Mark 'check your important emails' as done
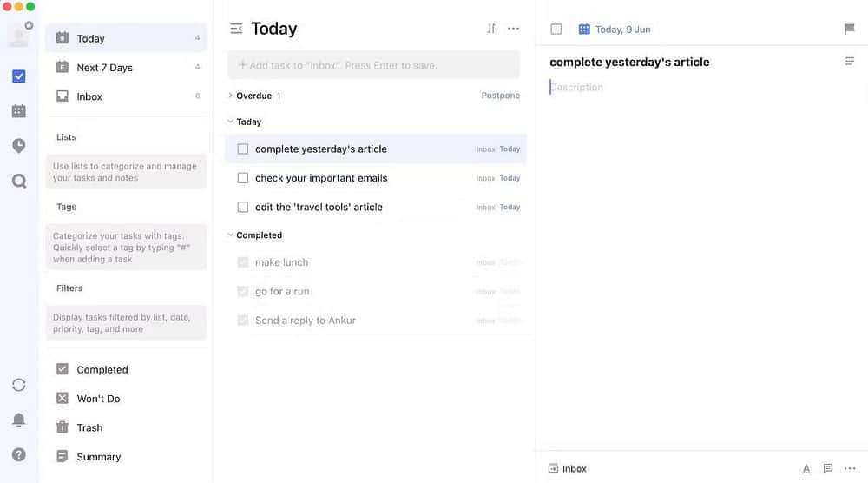The image size is (868, 483). (x=243, y=178)
